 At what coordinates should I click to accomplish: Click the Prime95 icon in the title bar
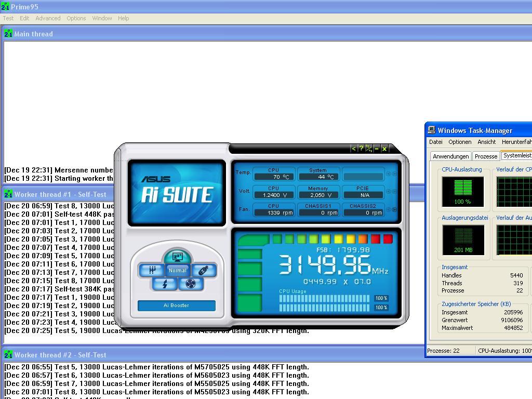pos(5,6)
